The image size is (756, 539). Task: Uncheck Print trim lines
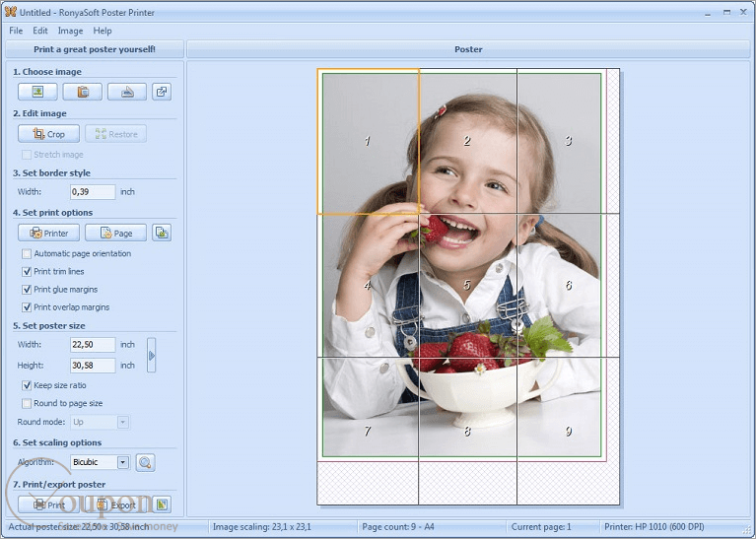click(27, 271)
